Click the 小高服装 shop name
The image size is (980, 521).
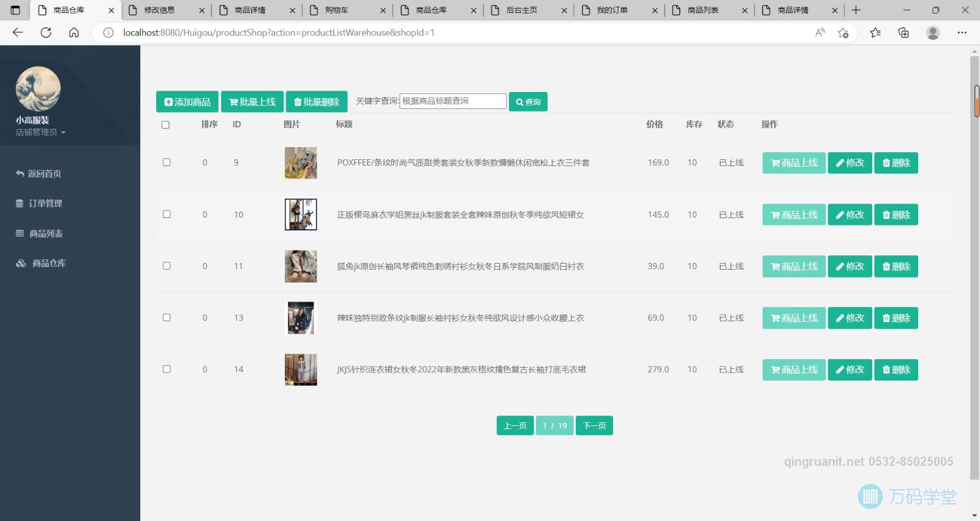click(32, 120)
